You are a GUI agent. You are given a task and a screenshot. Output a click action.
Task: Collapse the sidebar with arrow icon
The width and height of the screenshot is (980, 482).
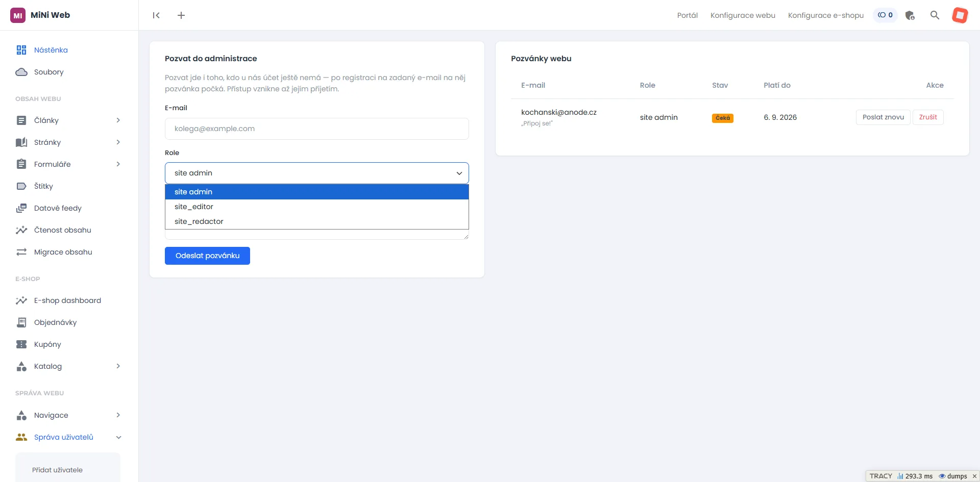coord(156,15)
